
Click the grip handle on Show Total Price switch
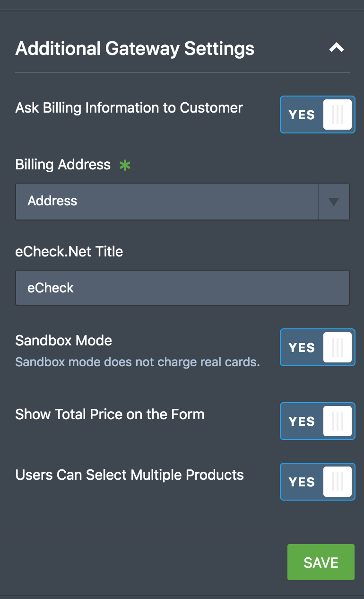pyautogui.click(x=338, y=421)
